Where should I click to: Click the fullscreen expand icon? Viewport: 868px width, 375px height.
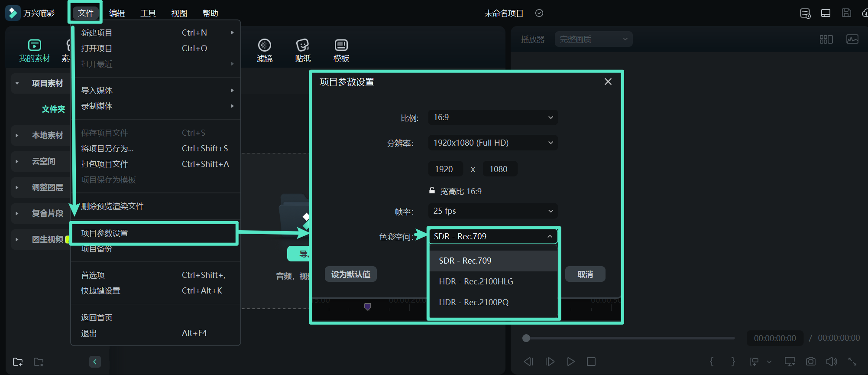(852, 361)
